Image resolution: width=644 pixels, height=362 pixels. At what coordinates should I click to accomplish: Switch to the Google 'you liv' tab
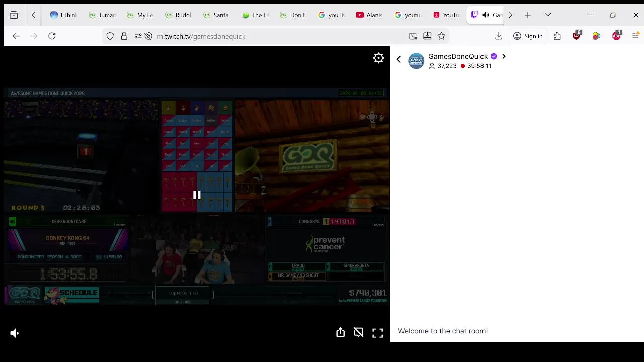[x=332, y=15]
